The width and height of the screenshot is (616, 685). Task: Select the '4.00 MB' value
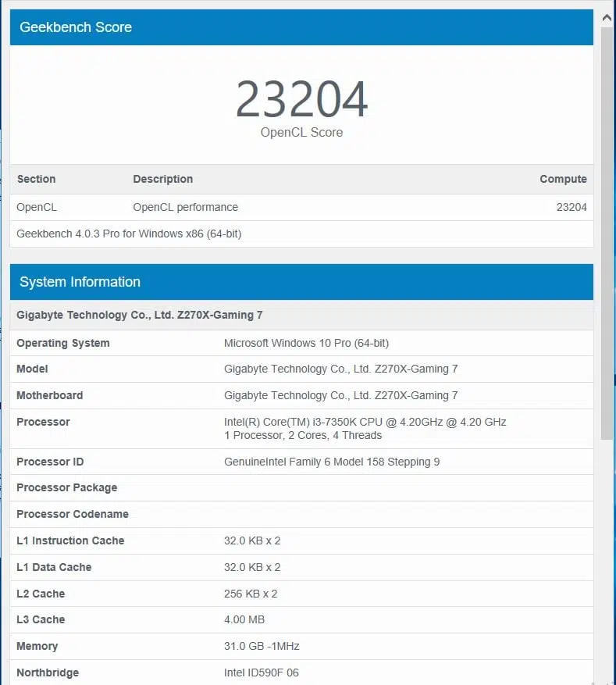(244, 619)
